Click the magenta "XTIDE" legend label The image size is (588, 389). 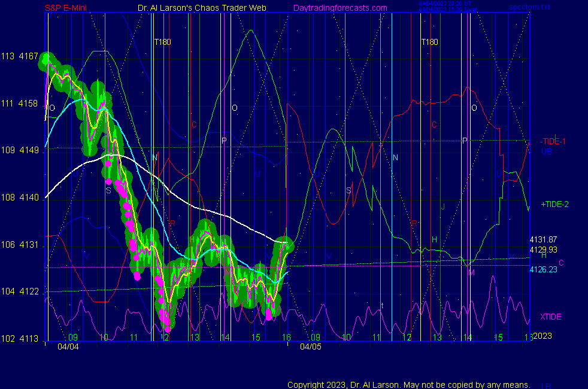(551, 317)
